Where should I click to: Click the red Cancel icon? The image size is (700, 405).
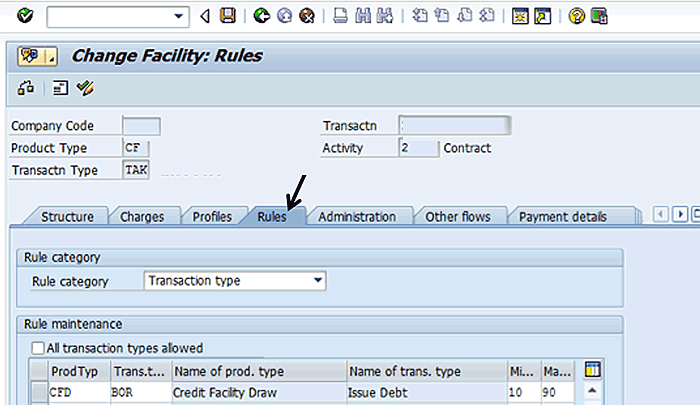(x=306, y=16)
